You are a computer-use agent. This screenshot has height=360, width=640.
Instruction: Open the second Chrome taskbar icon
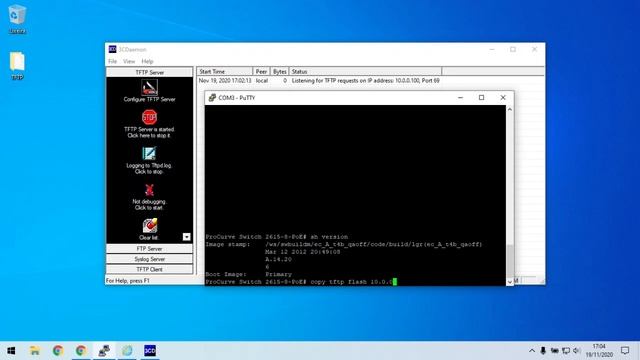[x=81, y=351]
